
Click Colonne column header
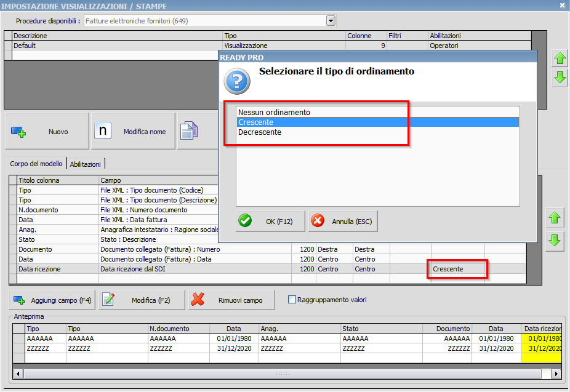[366, 36]
